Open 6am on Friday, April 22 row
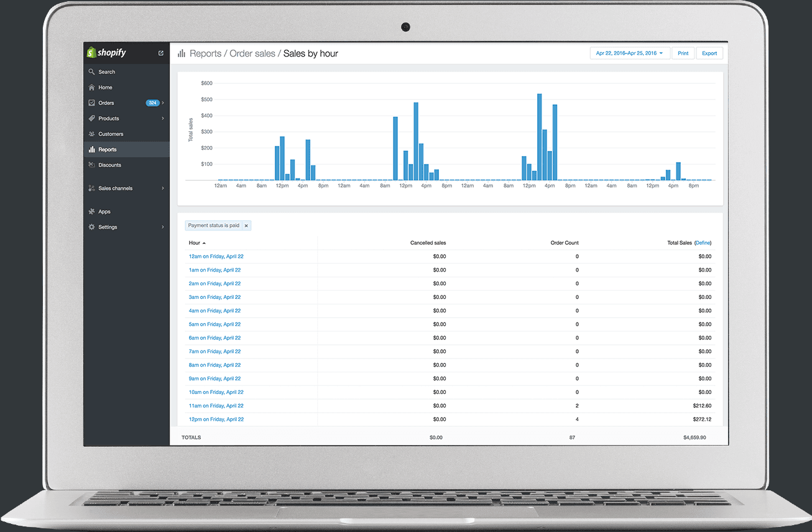 pyautogui.click(x=215, y=338)
